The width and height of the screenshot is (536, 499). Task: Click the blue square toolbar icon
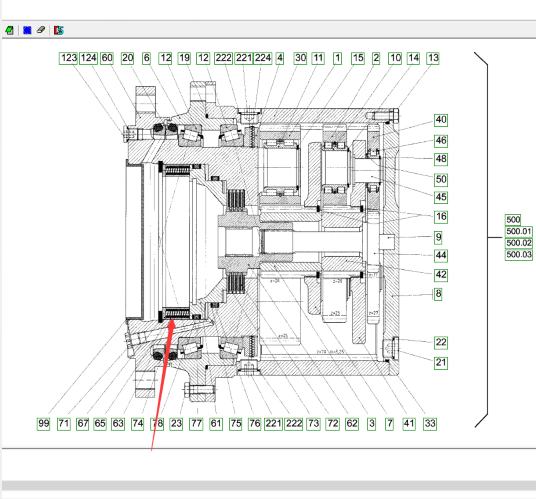point(27,30)
